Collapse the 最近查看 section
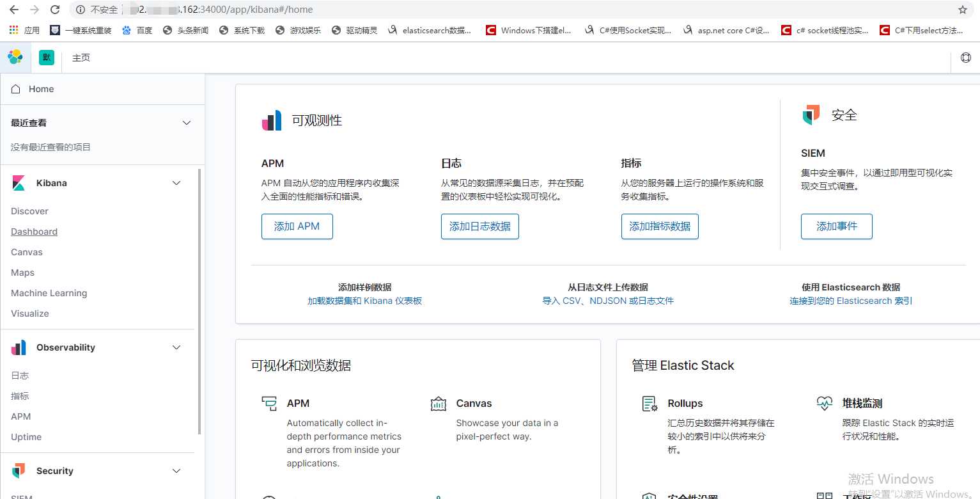 (187, 123)
